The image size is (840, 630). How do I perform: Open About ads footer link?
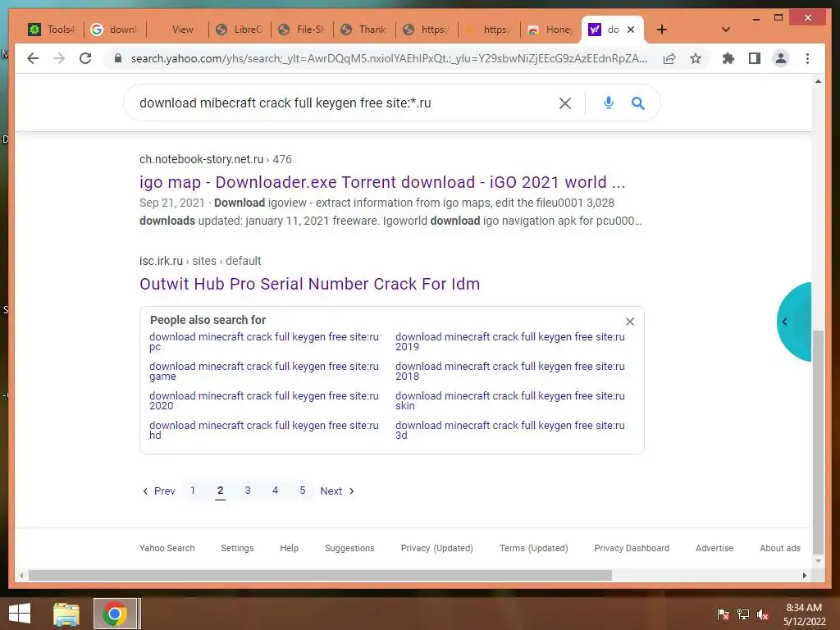pos(780,548)
